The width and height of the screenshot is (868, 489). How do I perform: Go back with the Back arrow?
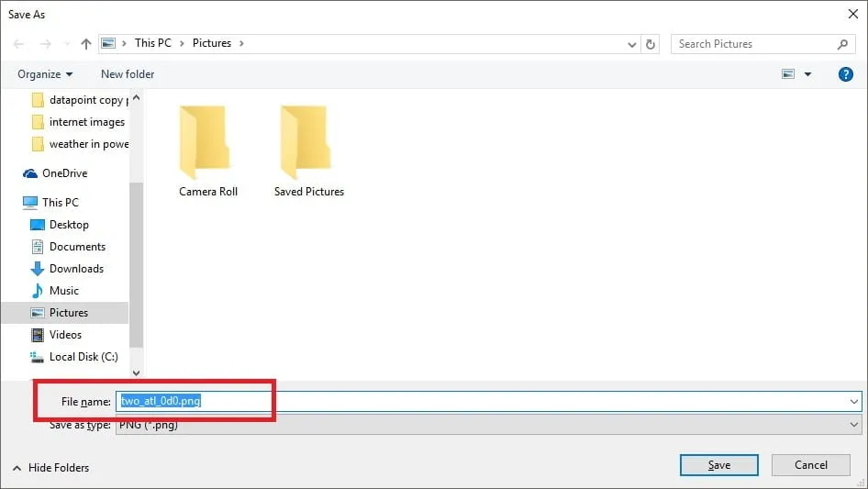click(x=18, y=44)
